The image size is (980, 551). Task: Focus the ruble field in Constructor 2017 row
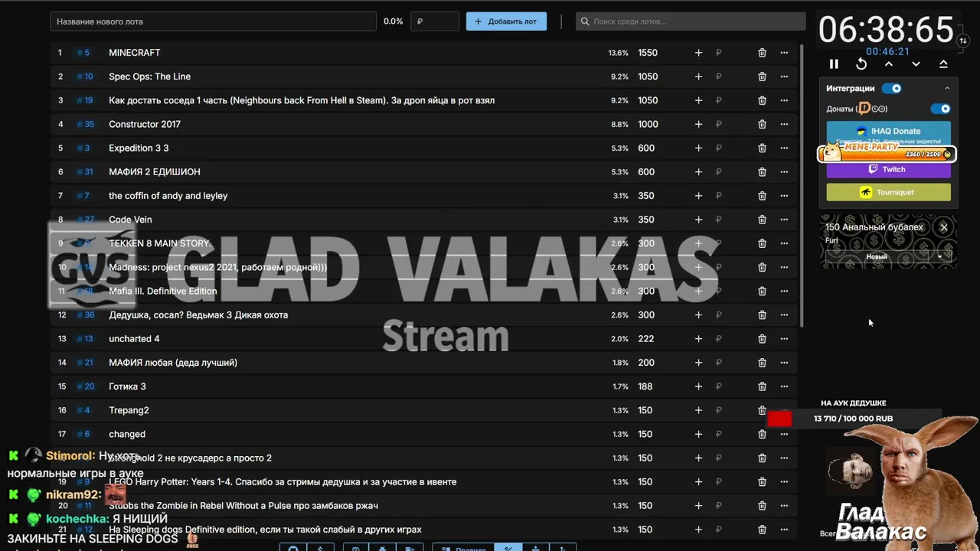(x=729, y=124)
